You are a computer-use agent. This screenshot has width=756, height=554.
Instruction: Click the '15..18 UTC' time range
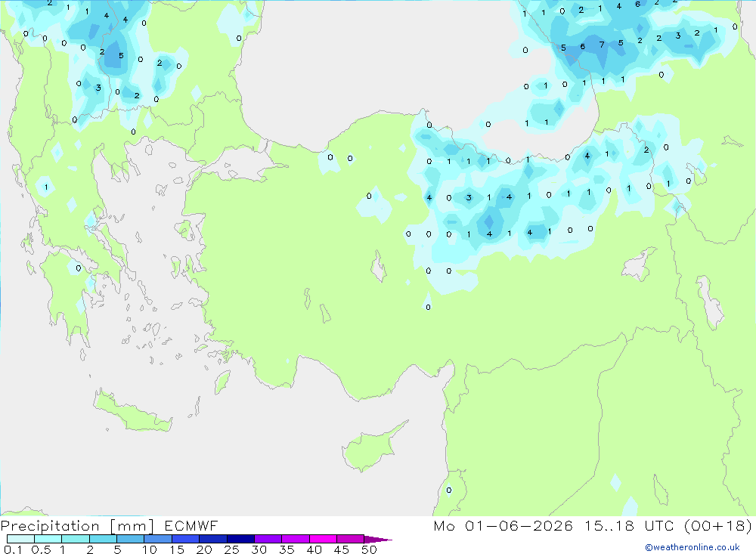tap(629, 525)
